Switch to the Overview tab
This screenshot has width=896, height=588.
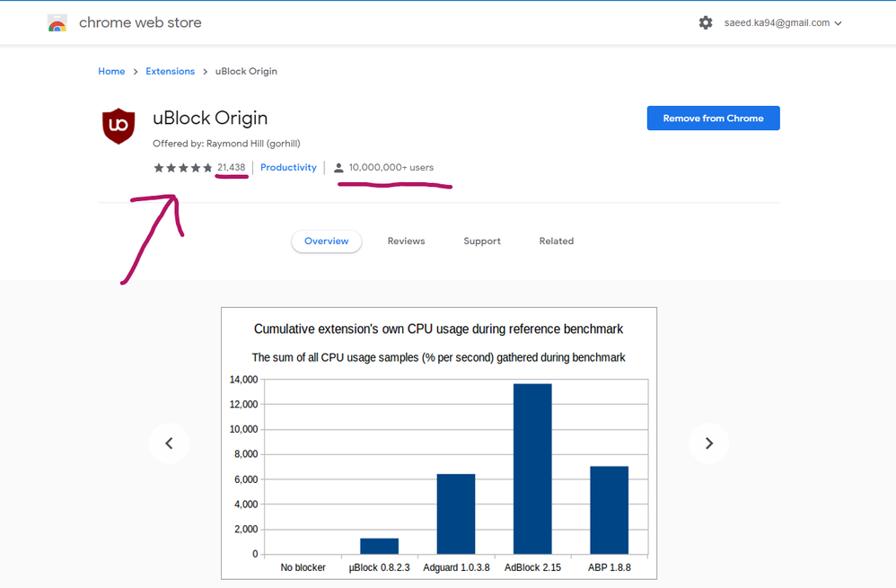[x=326, y=241]
